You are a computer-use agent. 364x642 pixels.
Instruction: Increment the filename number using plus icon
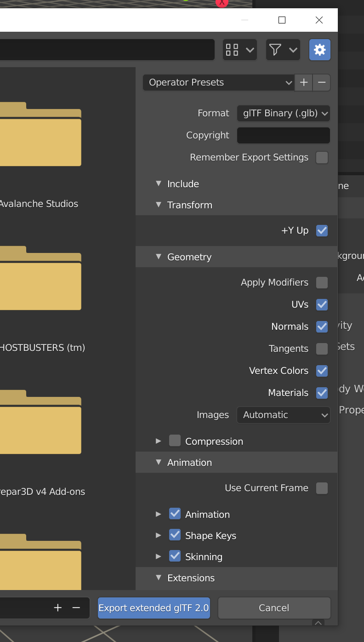[57, 608]
